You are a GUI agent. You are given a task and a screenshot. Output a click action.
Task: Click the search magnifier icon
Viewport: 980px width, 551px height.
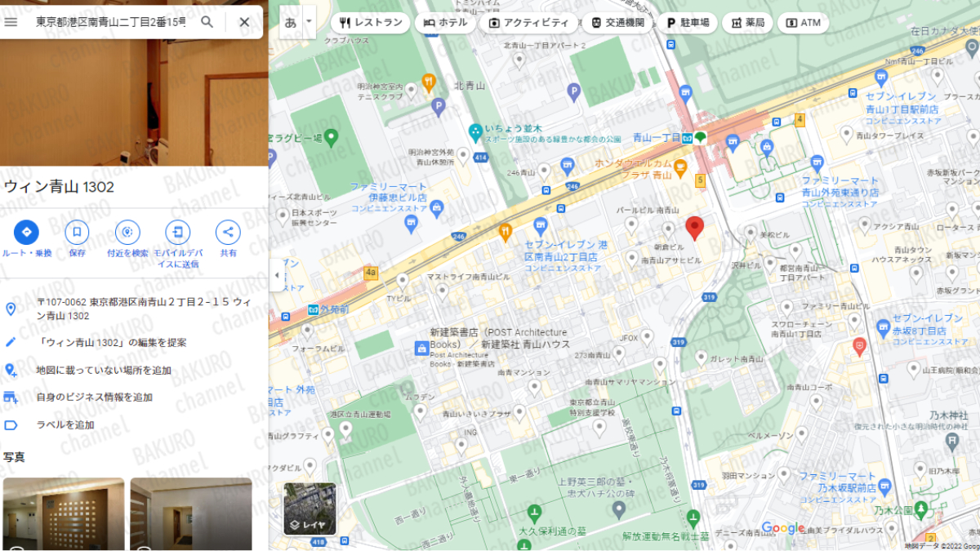207,22
